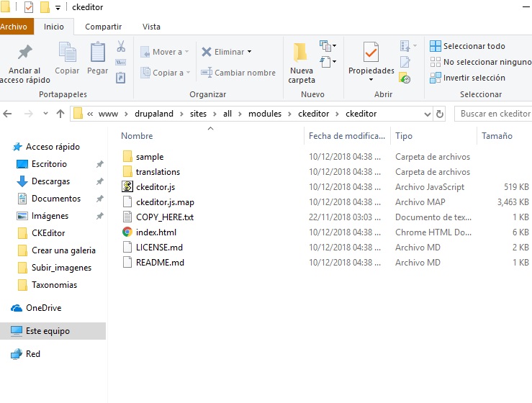Click Seleccionar todo
This screenshot has width=532, height=403.
point(467,46)
